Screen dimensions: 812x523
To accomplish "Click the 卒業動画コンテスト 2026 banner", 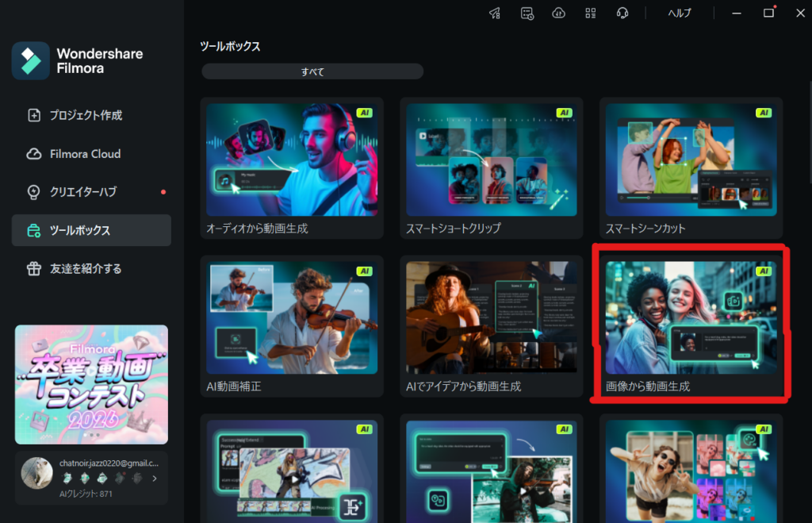I will tap(91, 384).
